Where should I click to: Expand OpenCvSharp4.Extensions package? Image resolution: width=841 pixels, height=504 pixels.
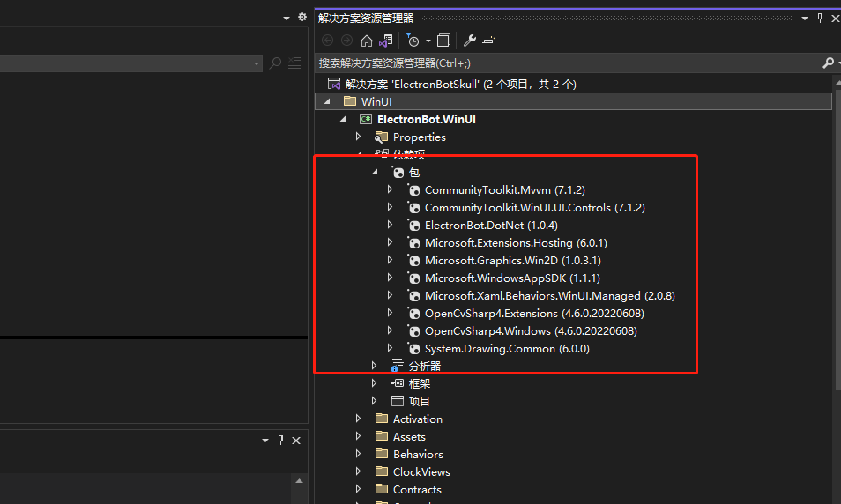click(390, 313)
